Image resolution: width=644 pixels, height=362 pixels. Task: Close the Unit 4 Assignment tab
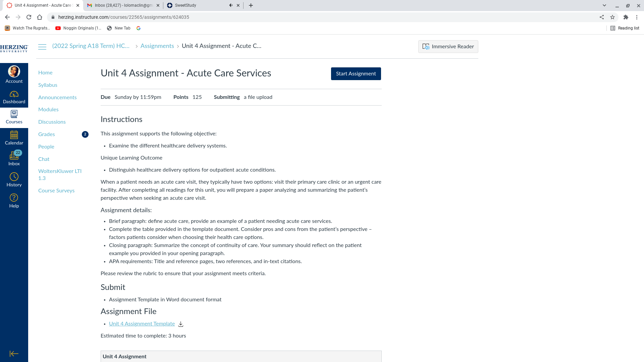click(x=78, y=5)
